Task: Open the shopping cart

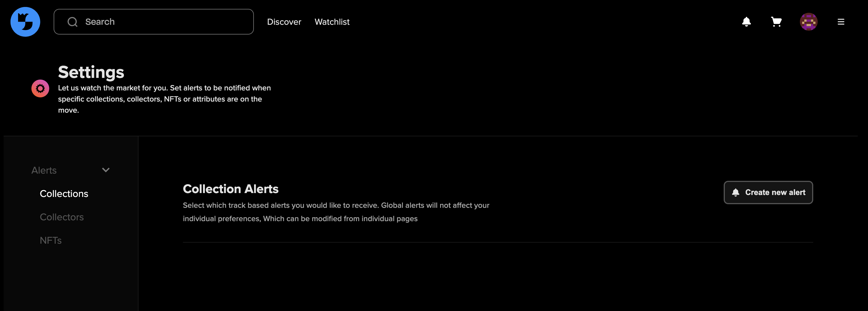Action: click(x=776, y=22)
